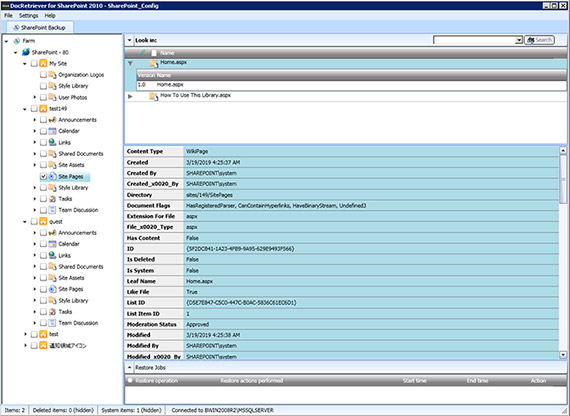Click the Tasks icon under quest
570x416 pixels.
tap(52, 312)
